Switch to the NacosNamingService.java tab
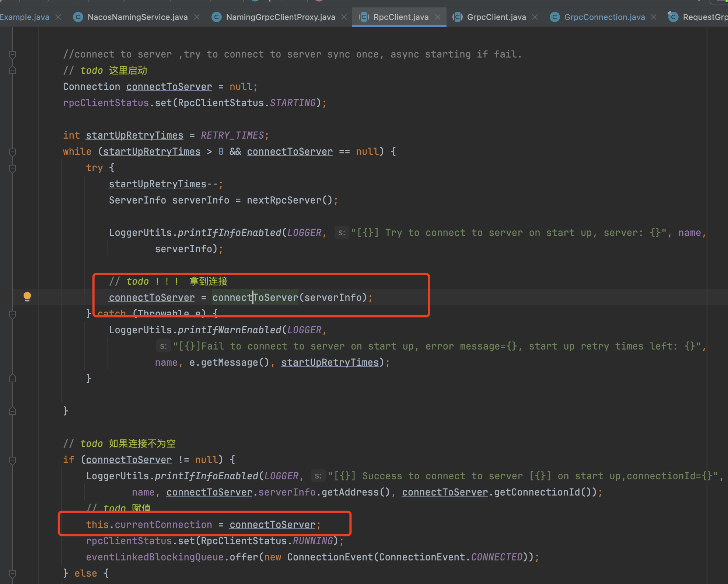Image resolution: width=728 pixels, height=584 pixels. tap(138, 17)
